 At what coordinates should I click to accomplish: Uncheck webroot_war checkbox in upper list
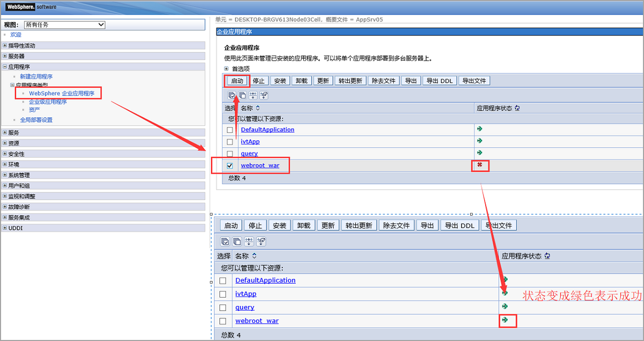(230, 166)
